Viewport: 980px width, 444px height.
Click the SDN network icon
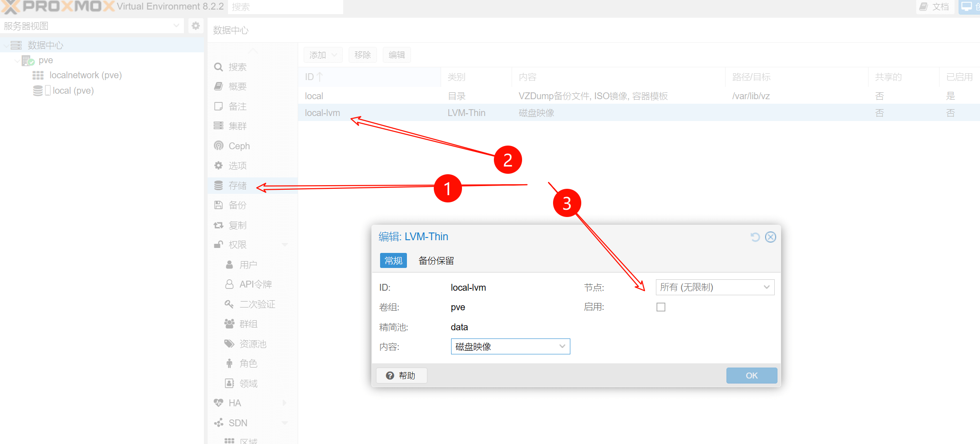pos(218,423)
